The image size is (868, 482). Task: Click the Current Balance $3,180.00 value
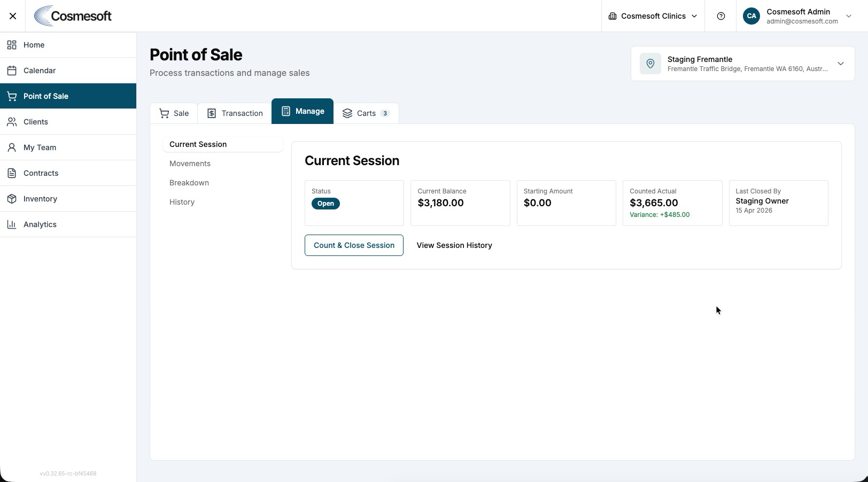click(x=441, y=203)
